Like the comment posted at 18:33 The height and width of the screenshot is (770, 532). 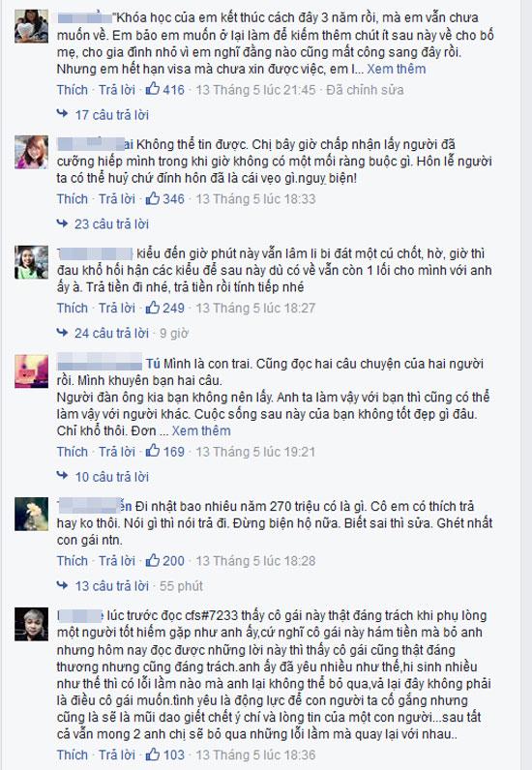click(73, 199)
